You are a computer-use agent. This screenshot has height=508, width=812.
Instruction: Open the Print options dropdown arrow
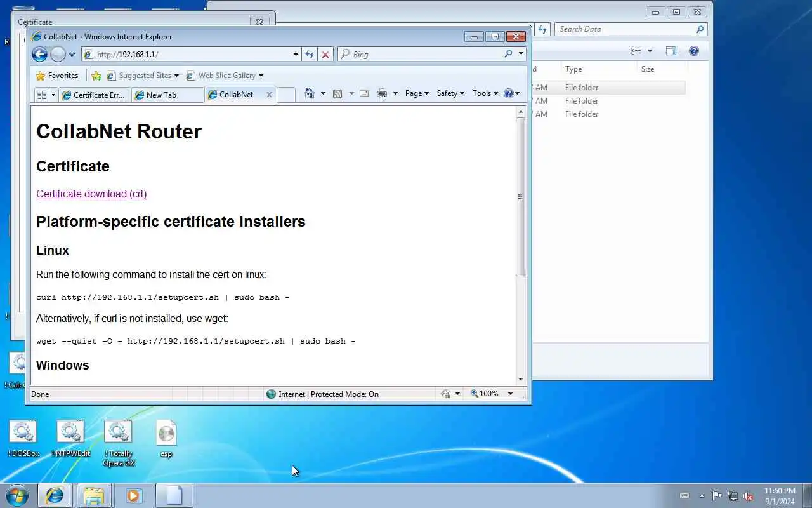pyautogui.click(x=395, y=93)
